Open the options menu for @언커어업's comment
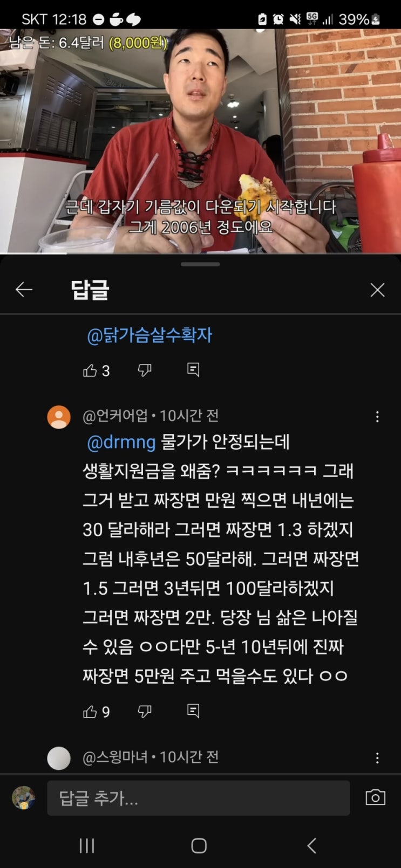401x868 pixels. [x=377, y=417]
